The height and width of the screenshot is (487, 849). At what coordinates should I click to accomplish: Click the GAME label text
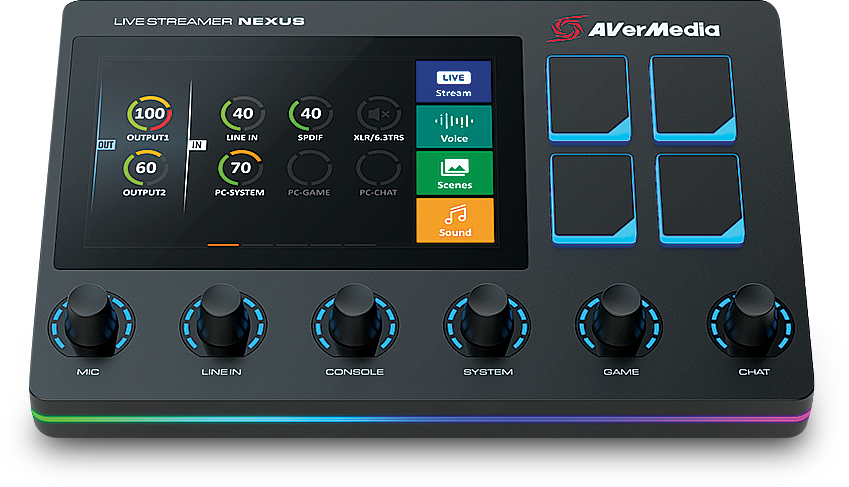(621, 372)
